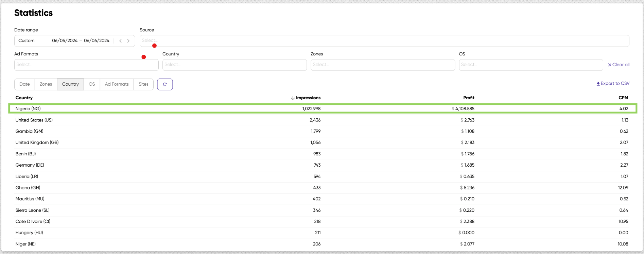Click the Export to CSV download icon

598,84
